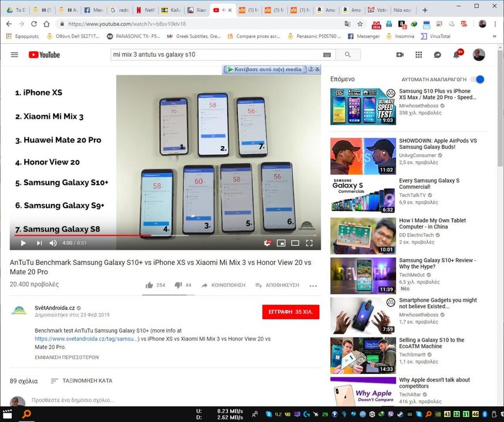The image size is (504, 422).
Task: Click the page vertical scrollbar
Action: click(500, 109)
